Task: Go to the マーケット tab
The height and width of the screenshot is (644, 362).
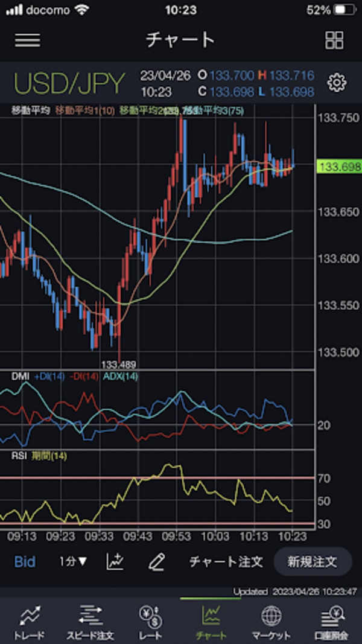Action: tap(271, 622)
